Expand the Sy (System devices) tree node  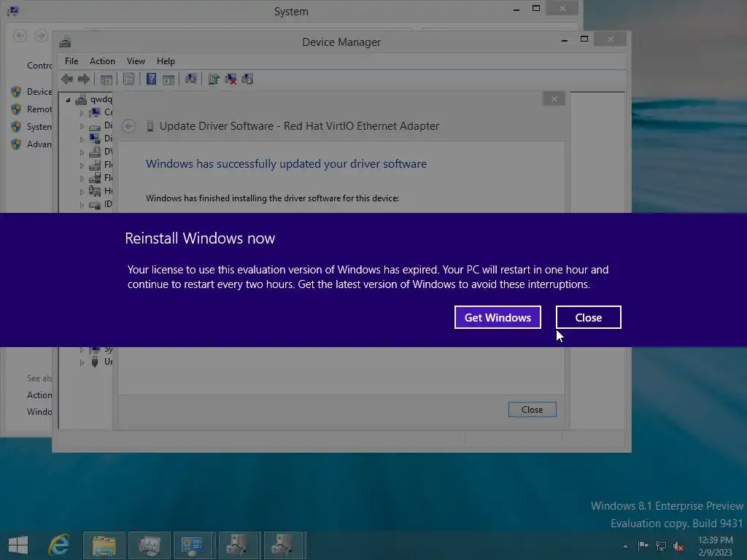tap(82, 349)
